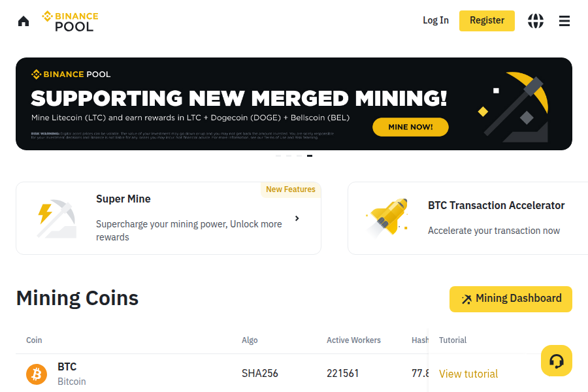The image size is (588, 392).
Task: Click the Bitcoin coin icon
Action: click(x=37, y=374)
